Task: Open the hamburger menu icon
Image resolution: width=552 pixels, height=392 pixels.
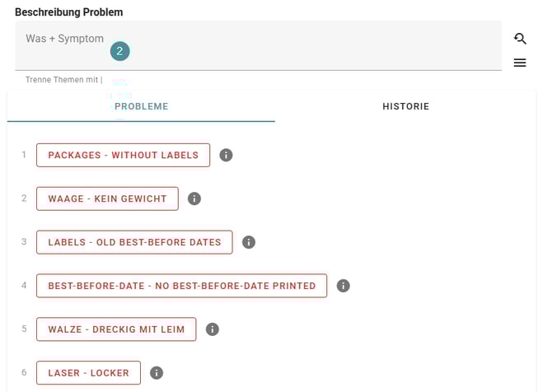Action: pos(520,63)
